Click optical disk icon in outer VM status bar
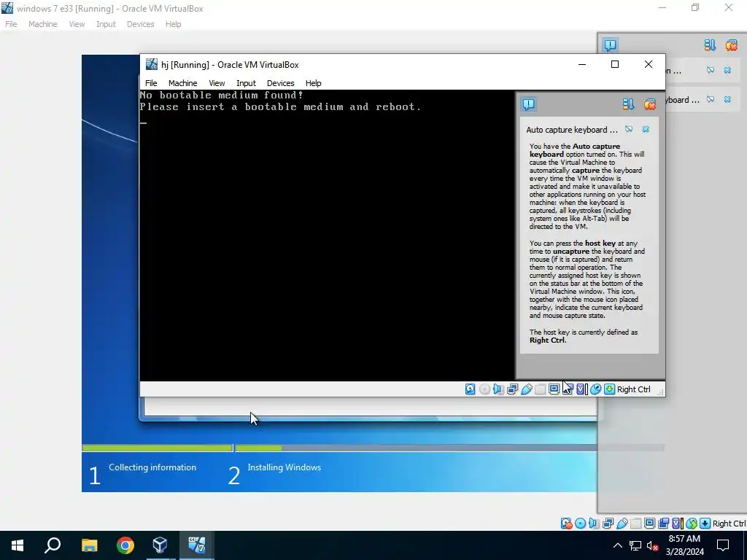Image resolution: width=747 pixels, height=560 pixels. [x=580, y=524]
